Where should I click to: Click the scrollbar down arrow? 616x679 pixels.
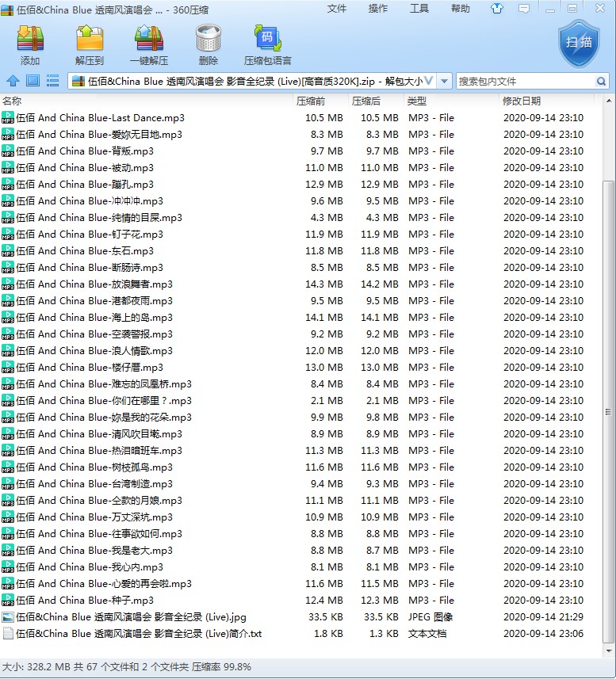(x=609, y=650)
